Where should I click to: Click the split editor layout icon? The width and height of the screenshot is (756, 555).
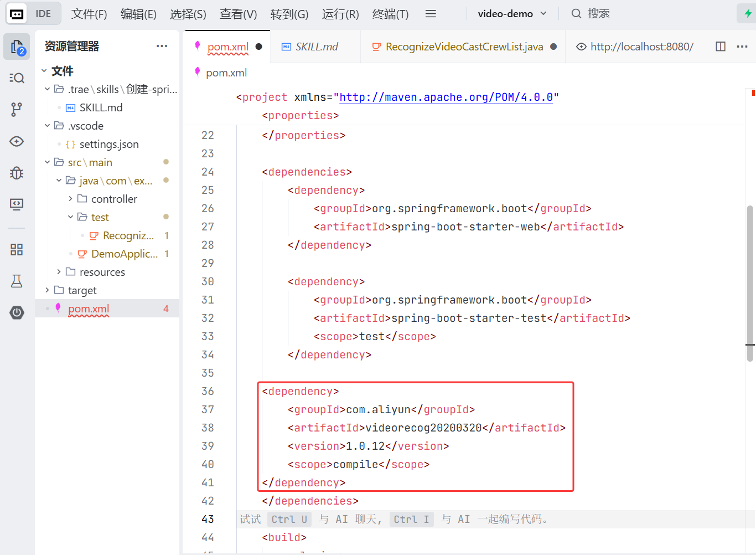click(721, 47)
